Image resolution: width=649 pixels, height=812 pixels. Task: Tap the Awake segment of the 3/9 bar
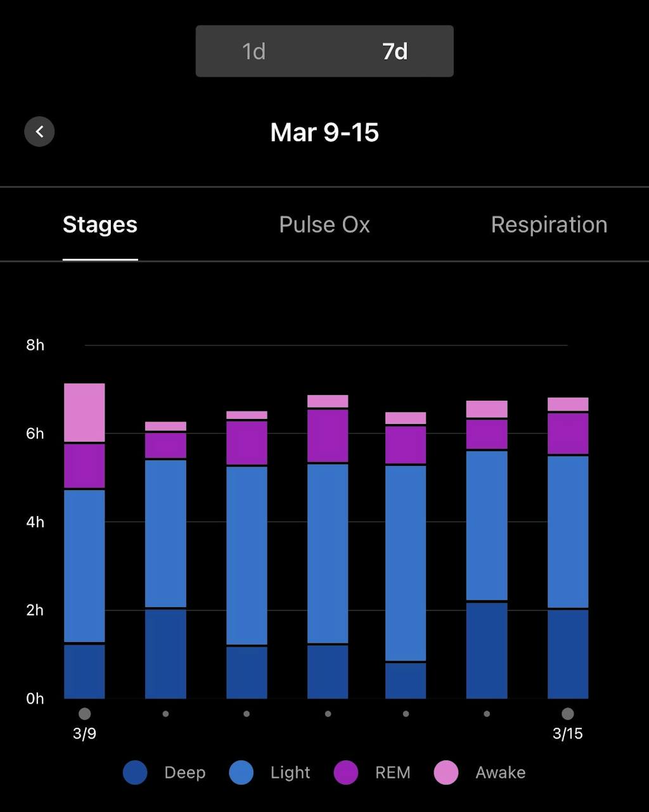pyautogui.click(x=84, y=412)
